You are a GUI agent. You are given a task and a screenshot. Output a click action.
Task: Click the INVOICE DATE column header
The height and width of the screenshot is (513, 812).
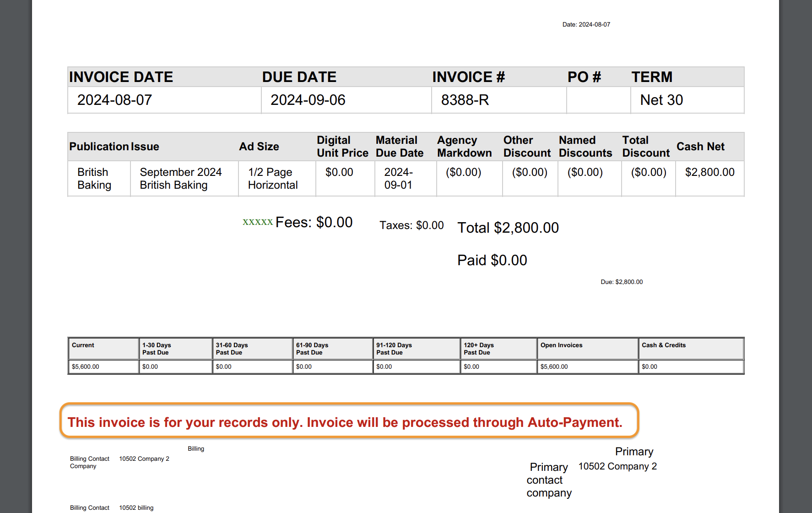point(121,76)
